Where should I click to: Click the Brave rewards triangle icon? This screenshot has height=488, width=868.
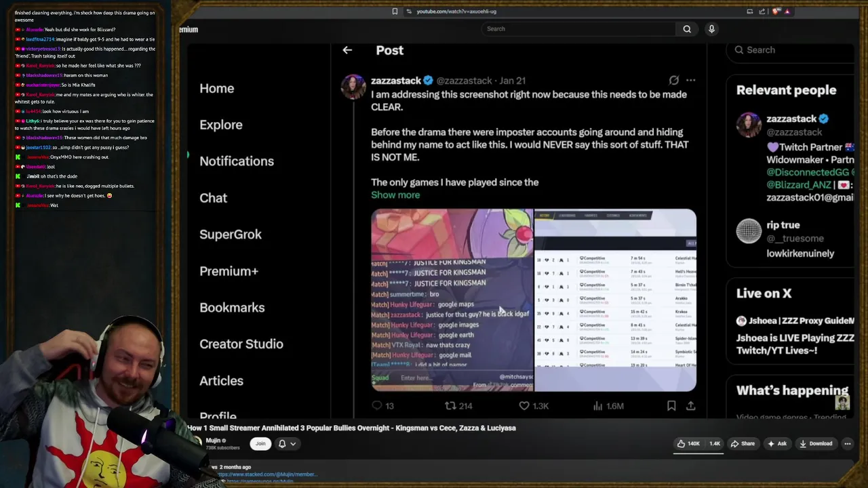[x=787, y=11]
